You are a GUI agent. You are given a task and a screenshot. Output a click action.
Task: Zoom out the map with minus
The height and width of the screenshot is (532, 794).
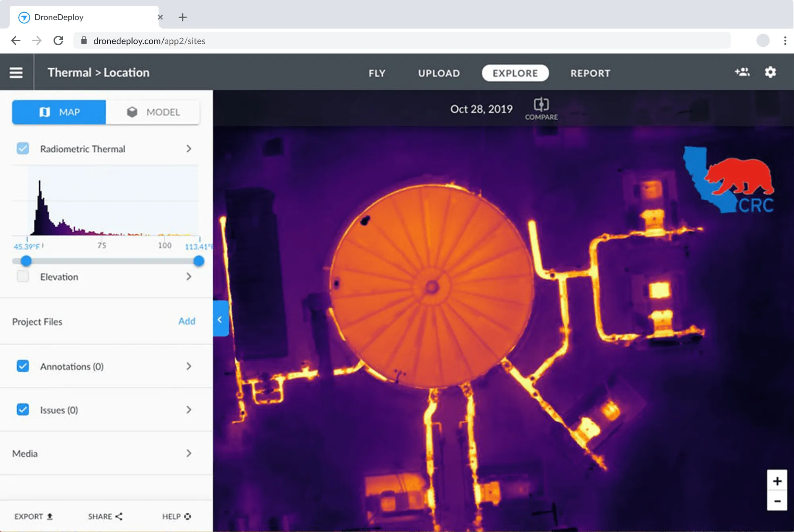pyautogui.click(x=777, y=501)
